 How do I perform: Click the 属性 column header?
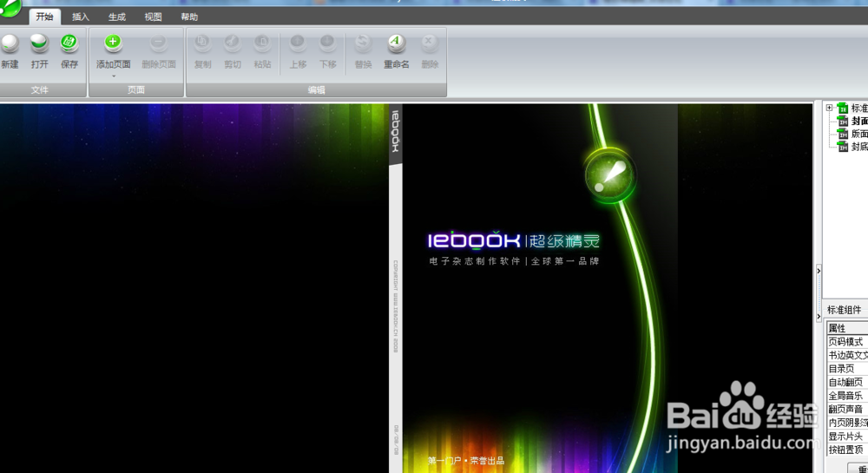[847, 328]
